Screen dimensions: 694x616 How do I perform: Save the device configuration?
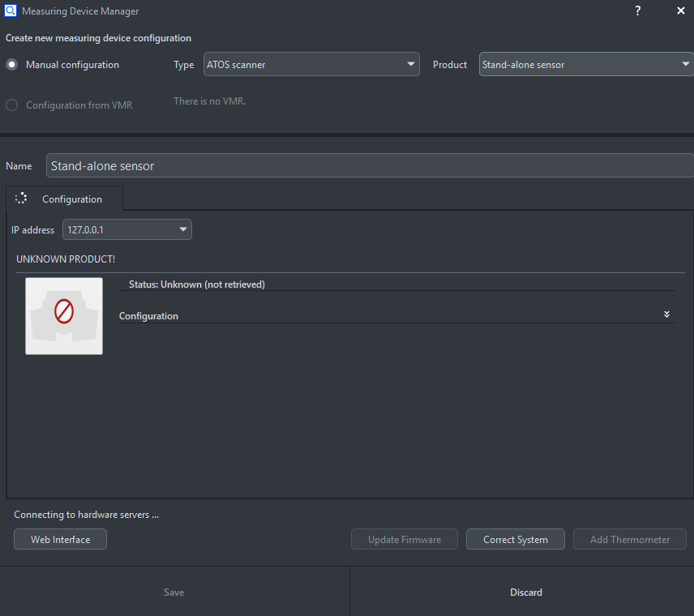[174, 592]
